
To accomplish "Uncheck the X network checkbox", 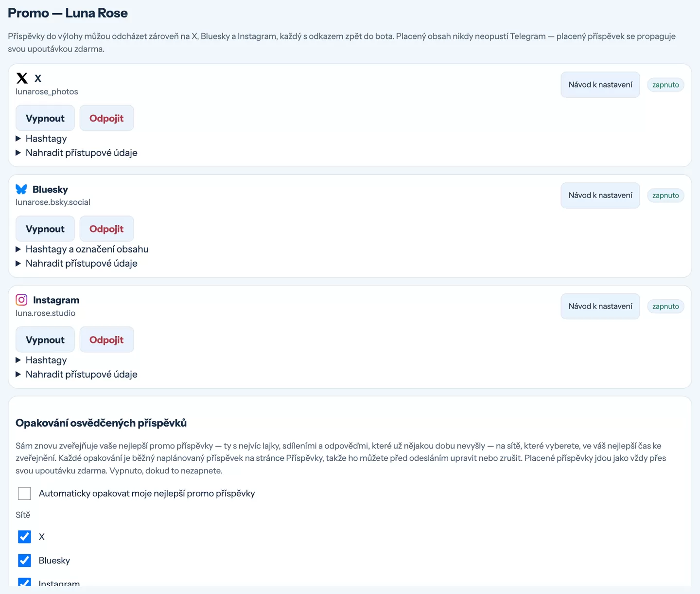I will coord(24,537).
